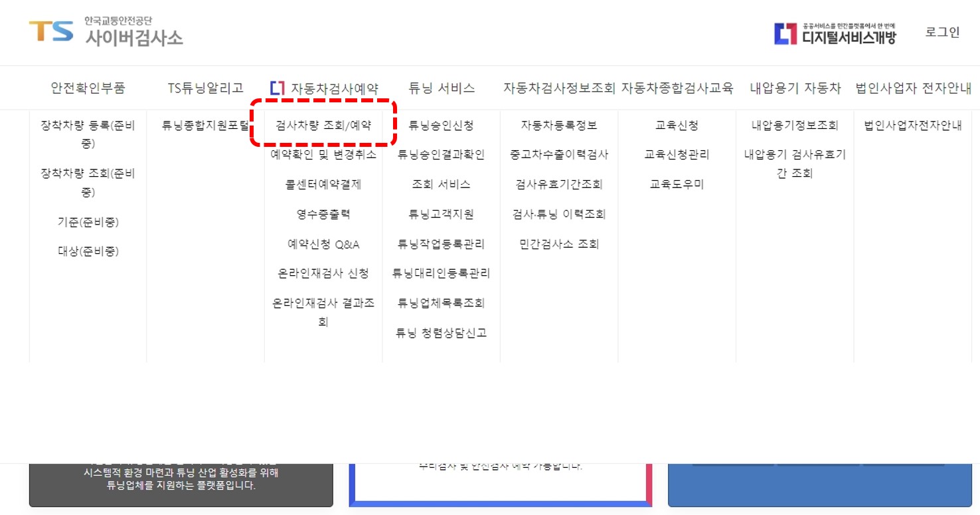This screenshot has height=515, width=980.
Task: Open 온라인재검사 신청
Action: 323,273
